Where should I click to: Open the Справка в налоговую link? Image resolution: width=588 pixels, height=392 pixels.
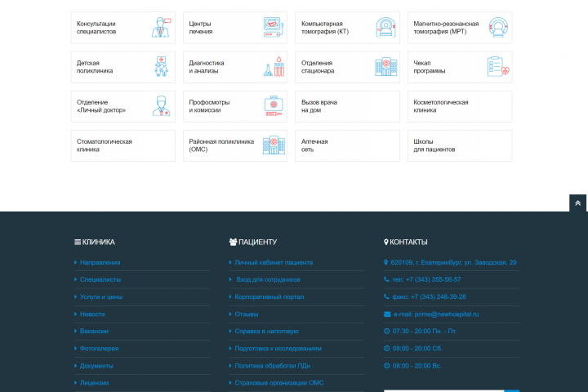266,332
